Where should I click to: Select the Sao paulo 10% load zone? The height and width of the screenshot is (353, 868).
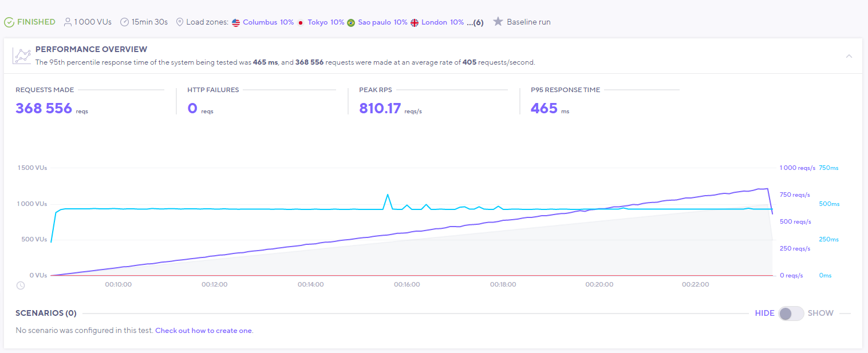point(382,22)
